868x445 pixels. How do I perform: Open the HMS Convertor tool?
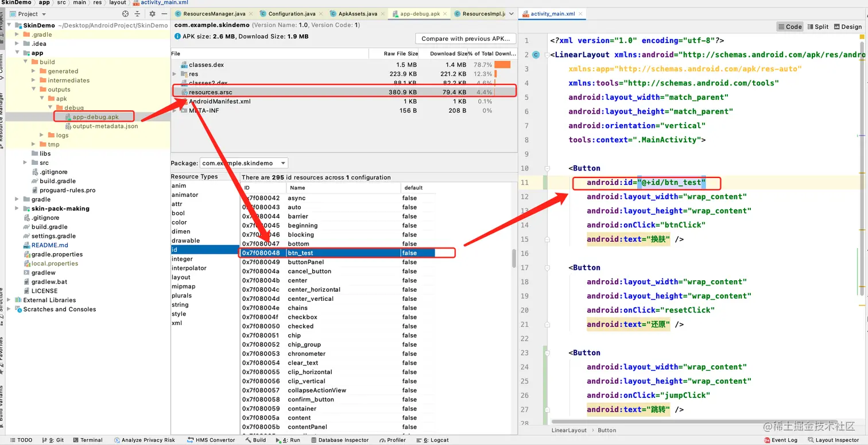(211, 440)
